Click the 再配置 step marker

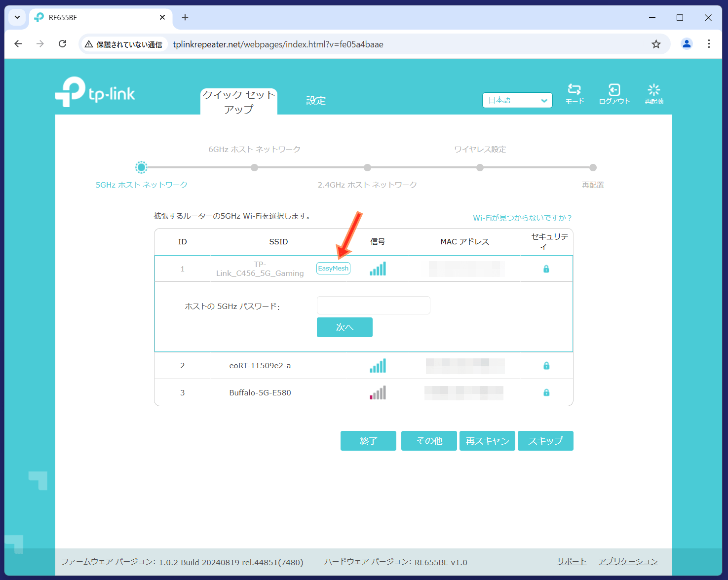(593, 167)
